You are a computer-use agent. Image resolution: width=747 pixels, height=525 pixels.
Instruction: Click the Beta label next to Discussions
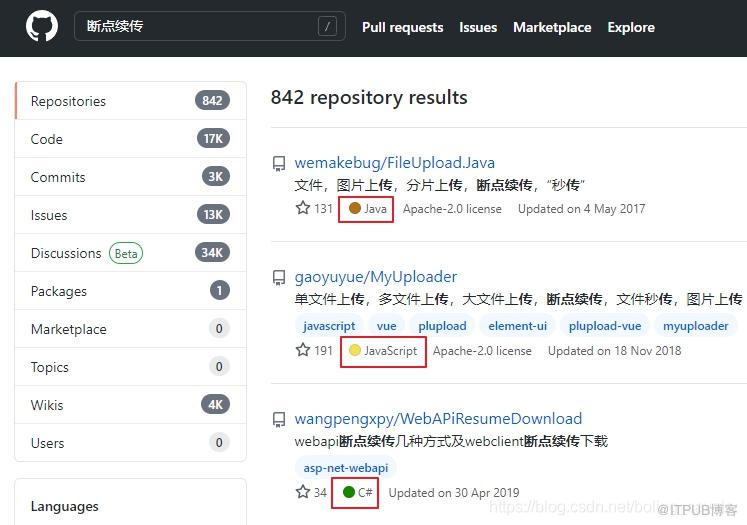tap(126, 253)
